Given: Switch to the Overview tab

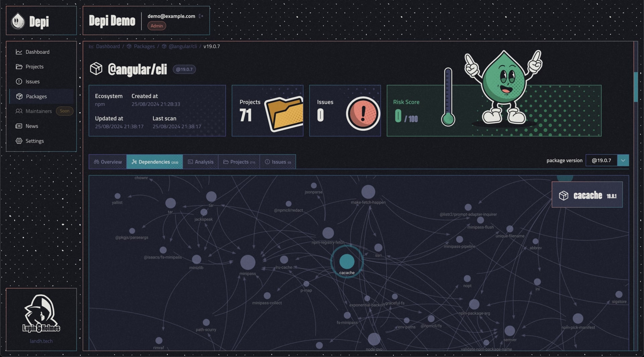Looking at the screenshot, I should [x=108, y=162].
